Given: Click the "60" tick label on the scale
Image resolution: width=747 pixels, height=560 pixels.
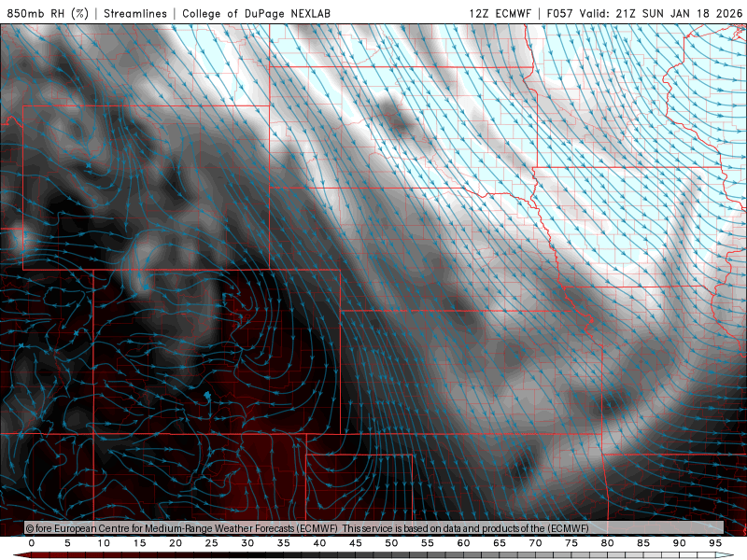Looking at the screenshot, I should point(463,543).
